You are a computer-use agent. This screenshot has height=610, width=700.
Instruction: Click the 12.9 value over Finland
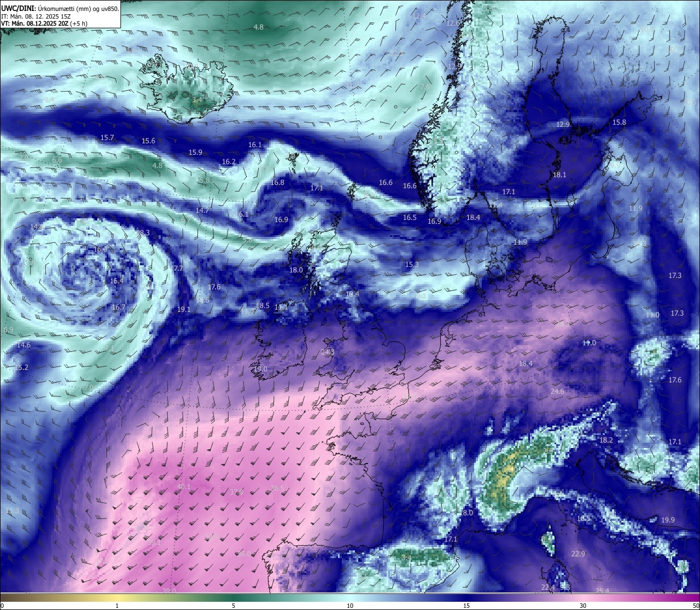pos(563,125)
